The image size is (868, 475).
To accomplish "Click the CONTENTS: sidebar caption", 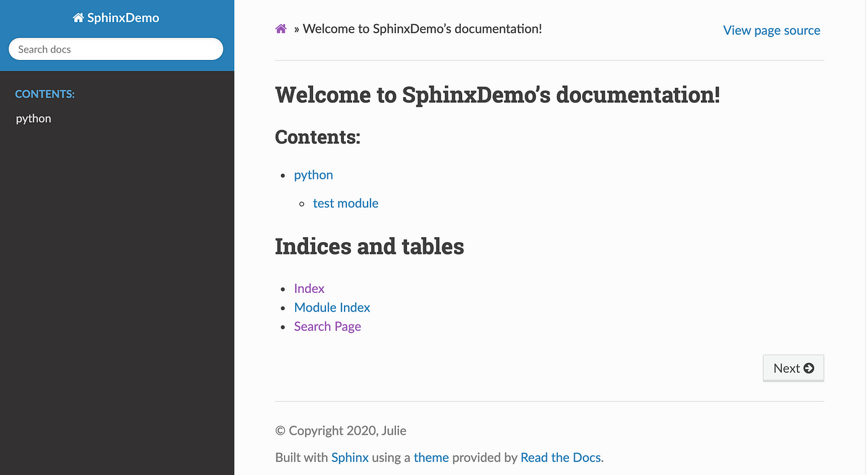I will (x=45, y=94).
